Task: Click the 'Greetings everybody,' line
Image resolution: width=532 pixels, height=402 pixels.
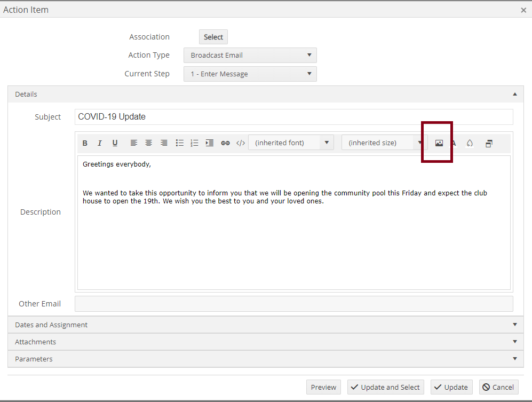Action: point(117,164)
